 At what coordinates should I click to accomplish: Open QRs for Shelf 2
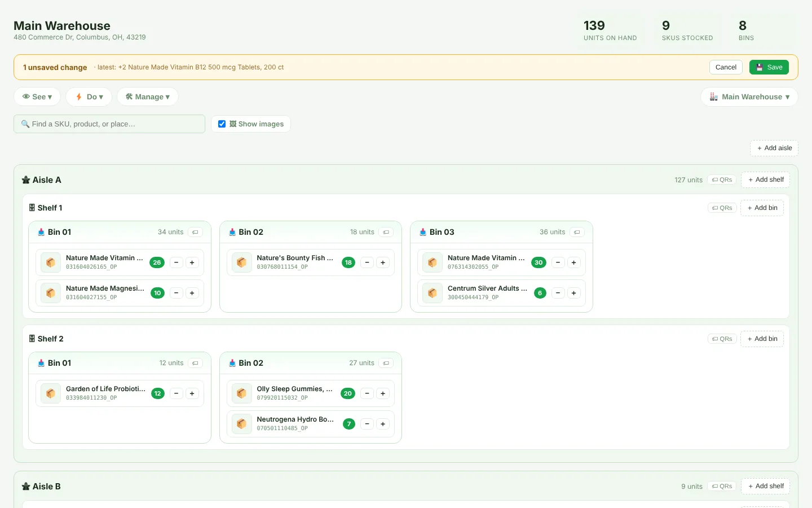click(722, 339)
